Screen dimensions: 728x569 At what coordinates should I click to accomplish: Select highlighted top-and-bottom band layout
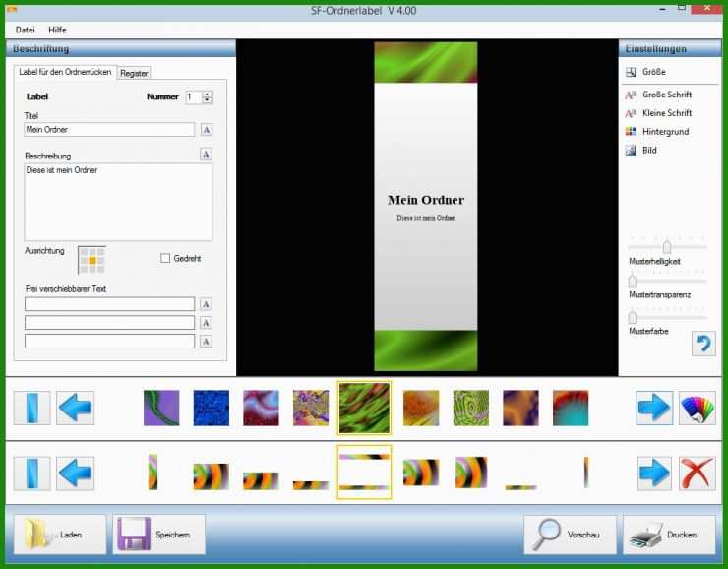364,472
